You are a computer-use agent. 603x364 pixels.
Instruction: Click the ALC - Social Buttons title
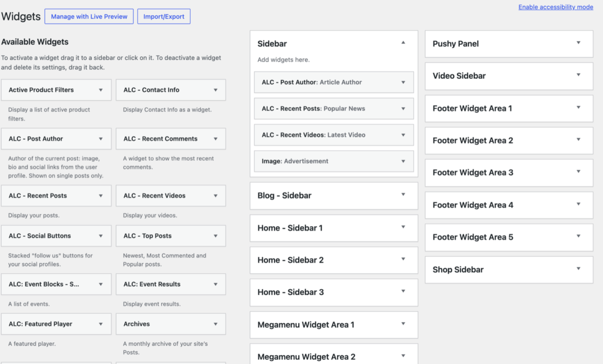tap(39, 236)
